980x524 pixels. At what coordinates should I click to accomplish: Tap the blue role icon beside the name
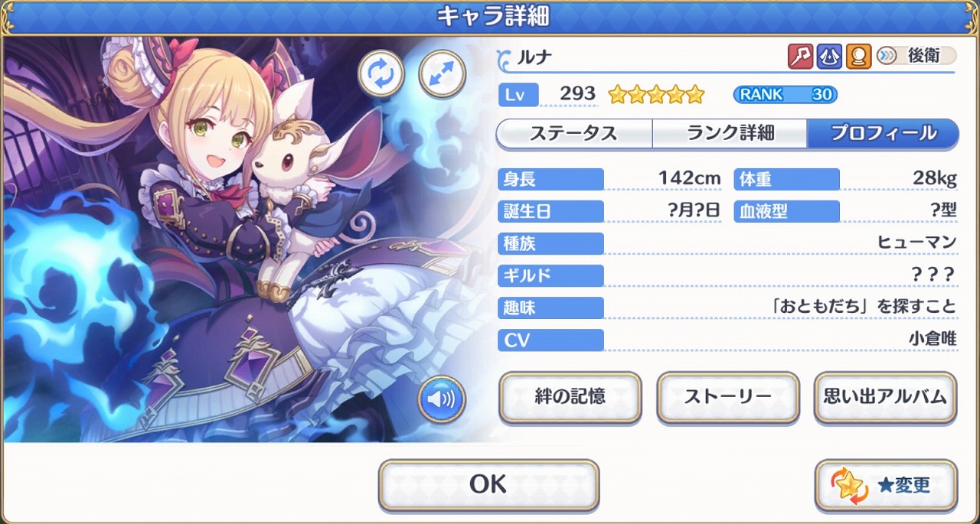829,56
